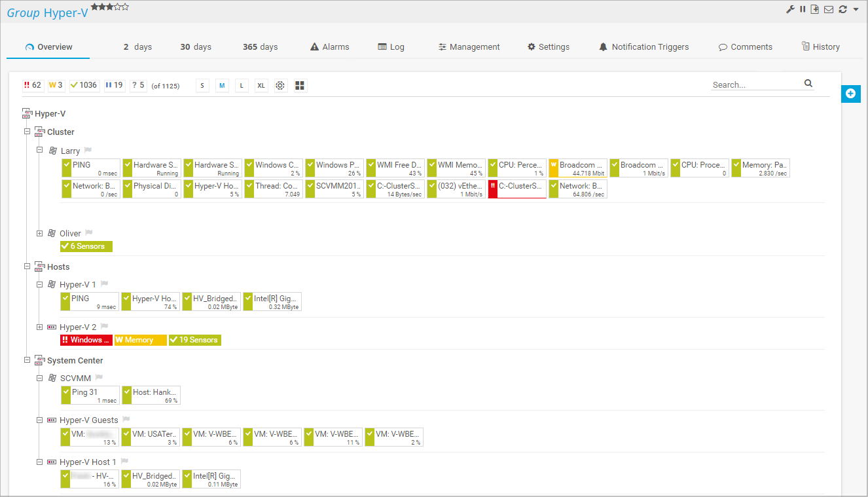Image resolution: width=868 pixels, height=497 pixels.
Task: Switch to the Notification Triggers tab
Action: point(643,47)
